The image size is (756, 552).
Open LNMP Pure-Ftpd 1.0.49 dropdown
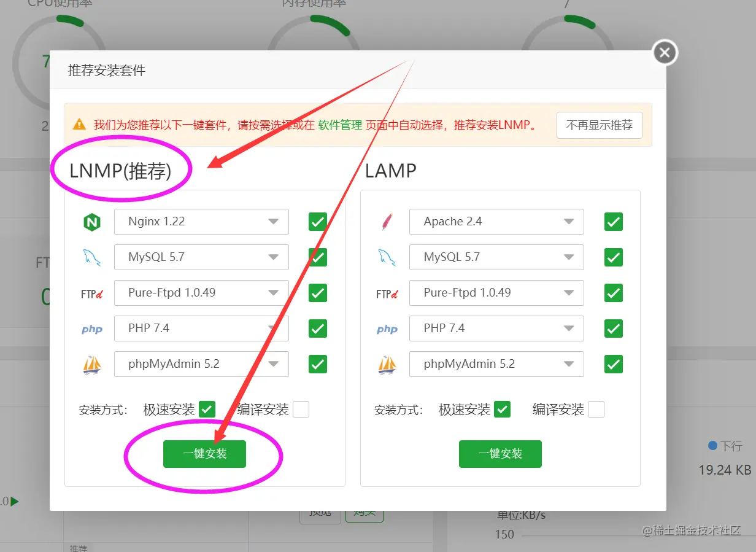coord(201,293)
